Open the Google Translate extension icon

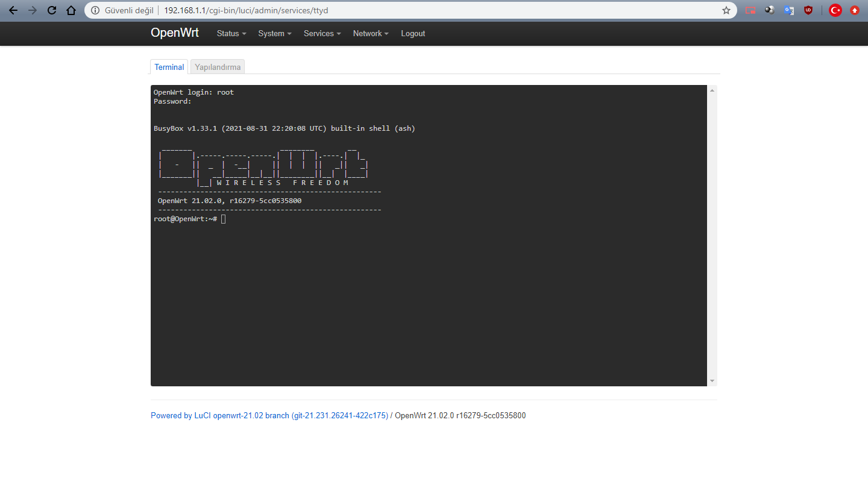click(x=789, y=10)
